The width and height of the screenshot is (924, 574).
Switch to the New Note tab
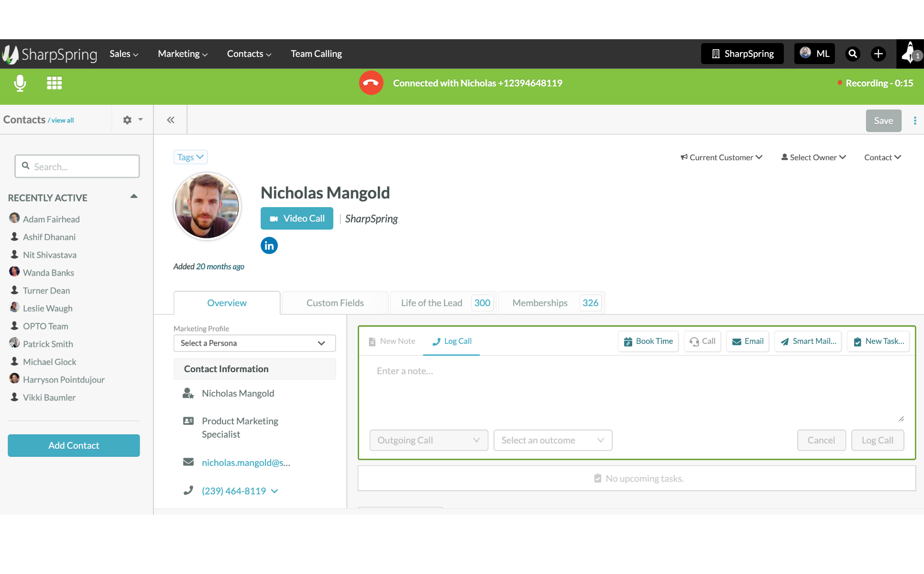392,341
